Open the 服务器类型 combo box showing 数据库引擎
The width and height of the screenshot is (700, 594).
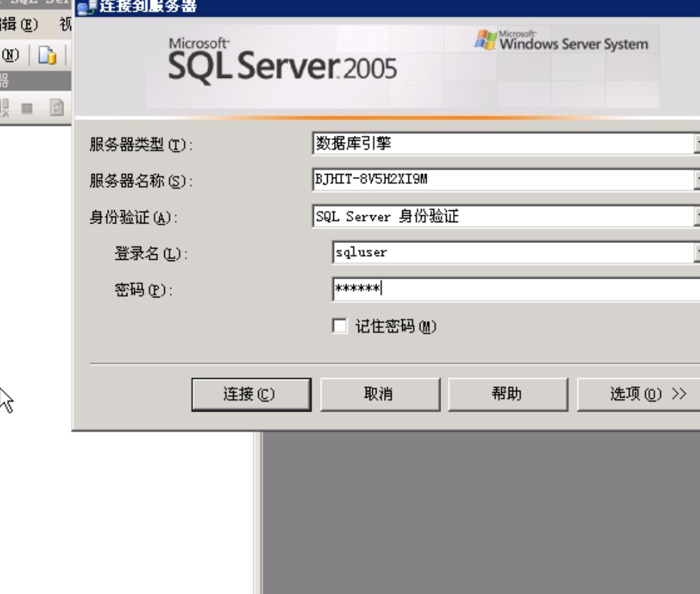tap(506, 143)
